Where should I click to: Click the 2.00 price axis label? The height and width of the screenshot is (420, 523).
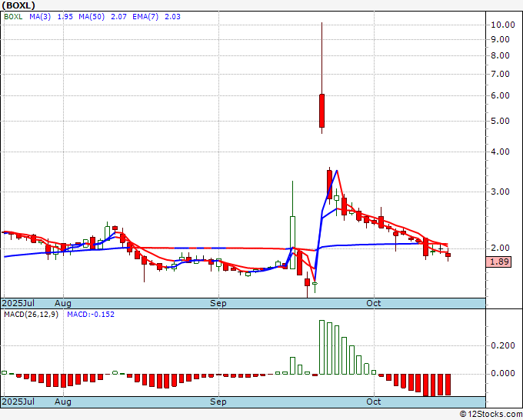coord(500,248)
